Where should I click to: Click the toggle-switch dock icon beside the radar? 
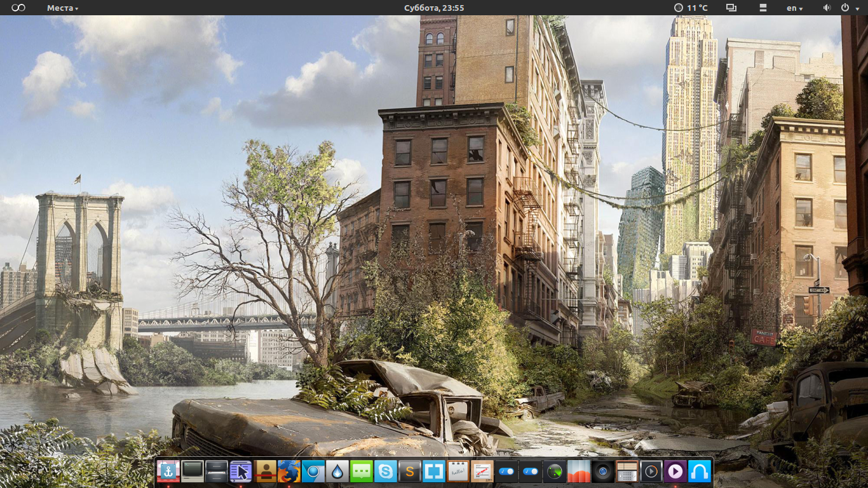(x=531, y=471)
